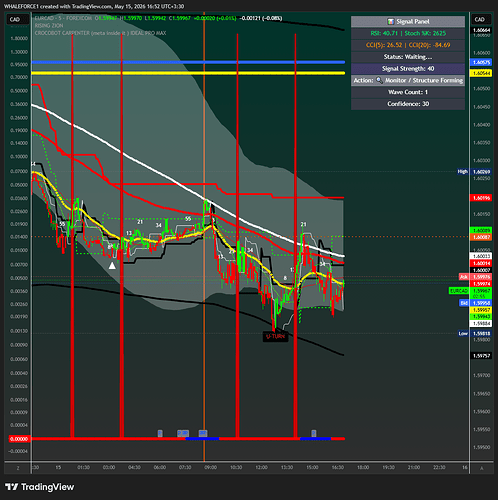Open the timezone box left of time axis

click(18, 468)
